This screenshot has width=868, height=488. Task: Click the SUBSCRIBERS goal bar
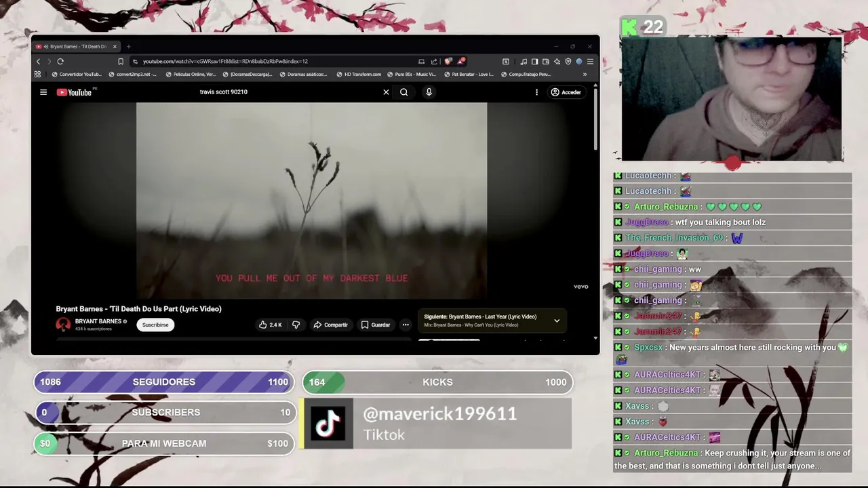click(164, 412)
